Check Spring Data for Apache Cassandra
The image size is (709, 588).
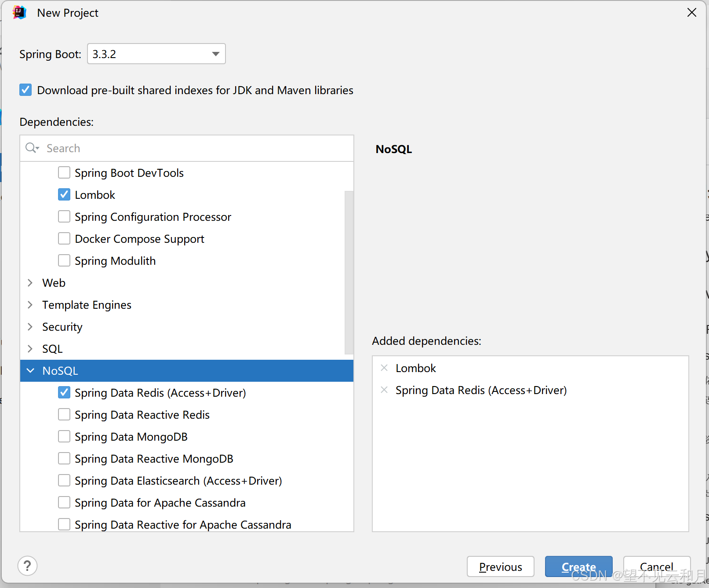click(x=64, y=502)
